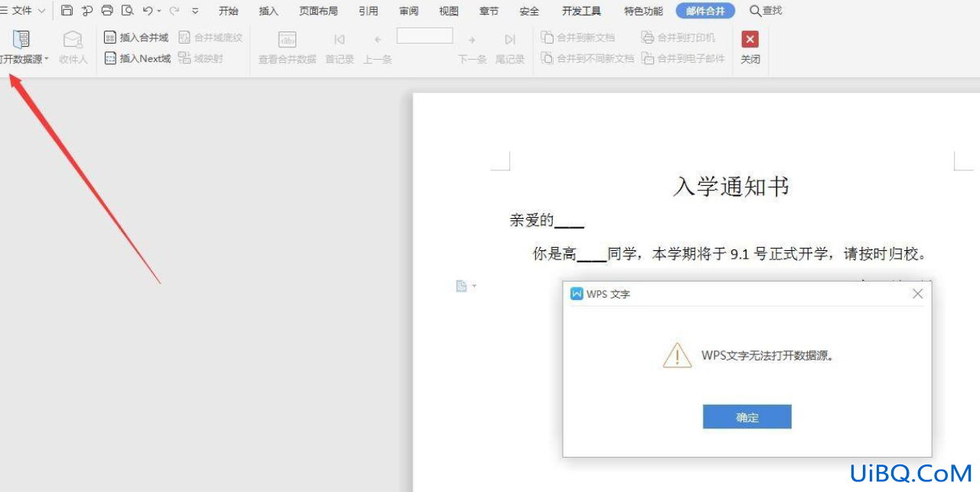Screen dimensions: 980x492
Task: Switch to the 特色功能 tab
Action: click(x=643, y=11)
